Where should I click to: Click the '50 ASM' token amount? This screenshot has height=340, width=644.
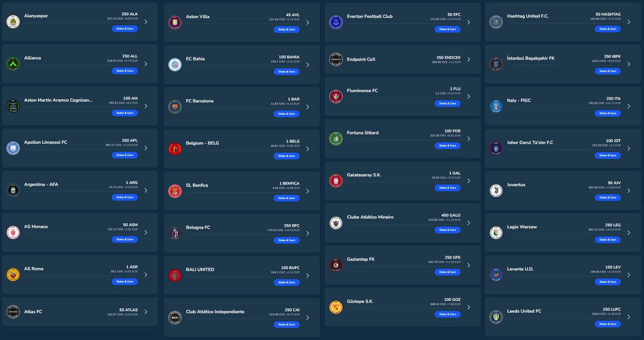click(130, 224)
